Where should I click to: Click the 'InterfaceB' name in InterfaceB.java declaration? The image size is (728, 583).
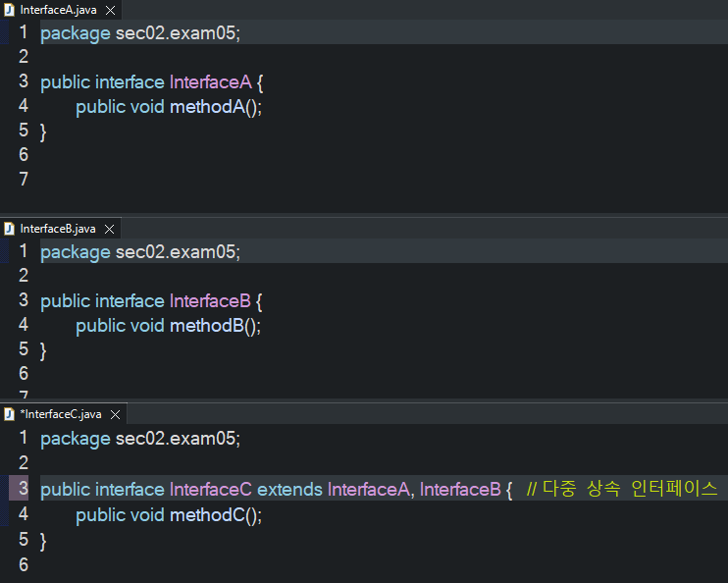[x=210, y=301]
